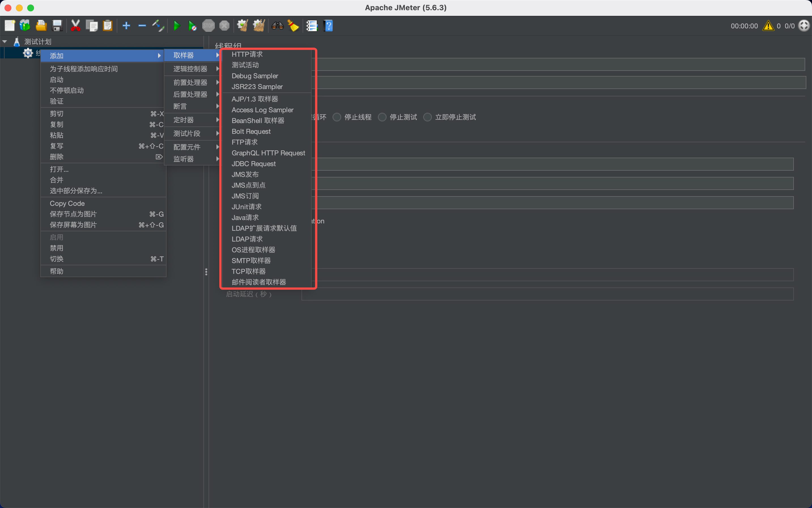Click the Collapse all minus icon
Screen dimensions: 812x508
click(x=142, y=26)
